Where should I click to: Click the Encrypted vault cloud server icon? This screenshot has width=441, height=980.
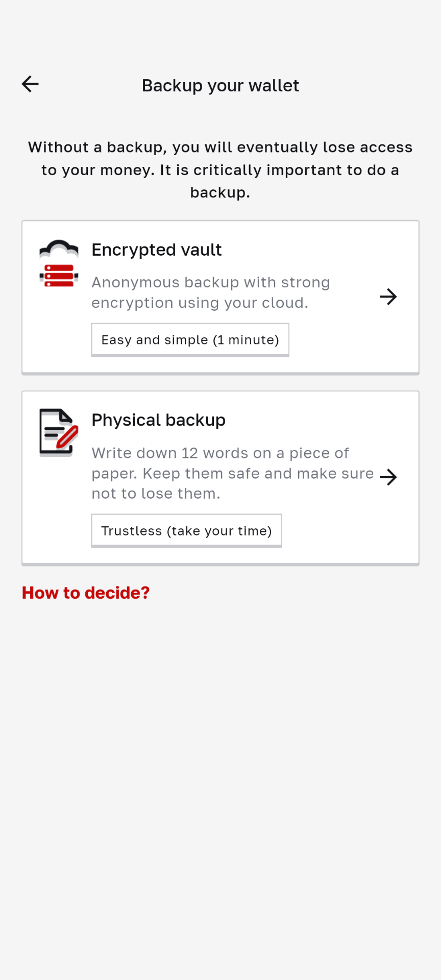point(59,263)
